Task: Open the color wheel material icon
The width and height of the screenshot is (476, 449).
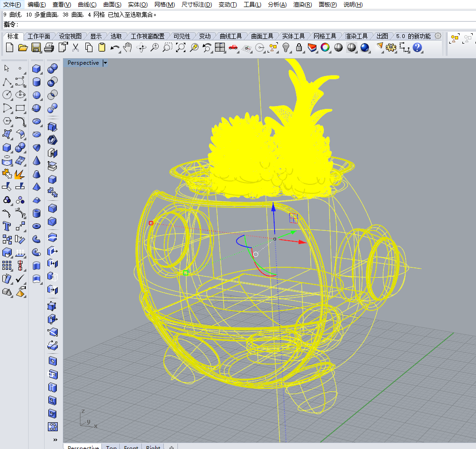Action: 325,48
